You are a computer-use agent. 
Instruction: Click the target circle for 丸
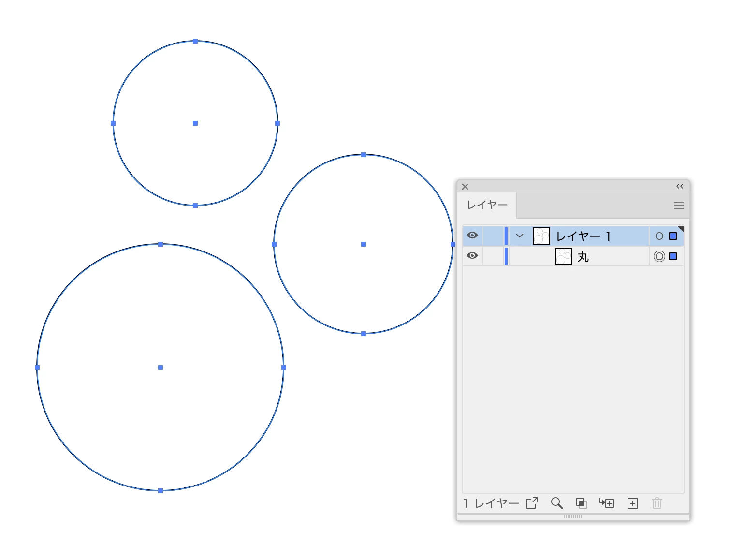(x=659, y=256)
